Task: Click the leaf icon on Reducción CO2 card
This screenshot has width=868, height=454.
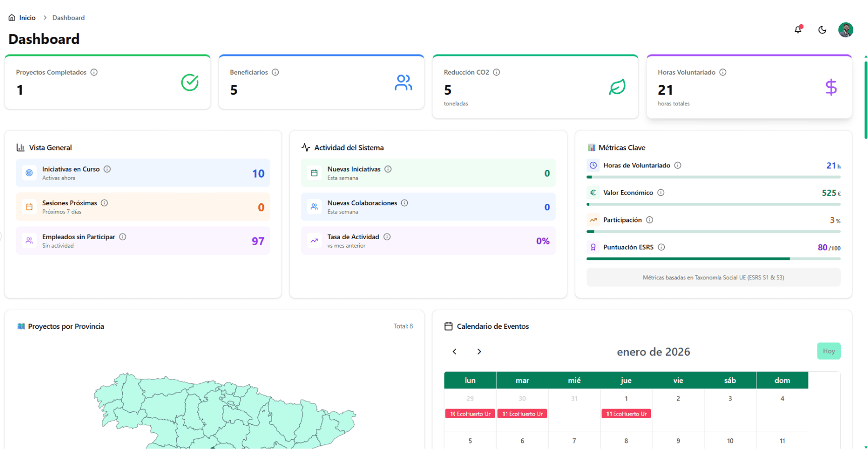Action: click(617, 87)
